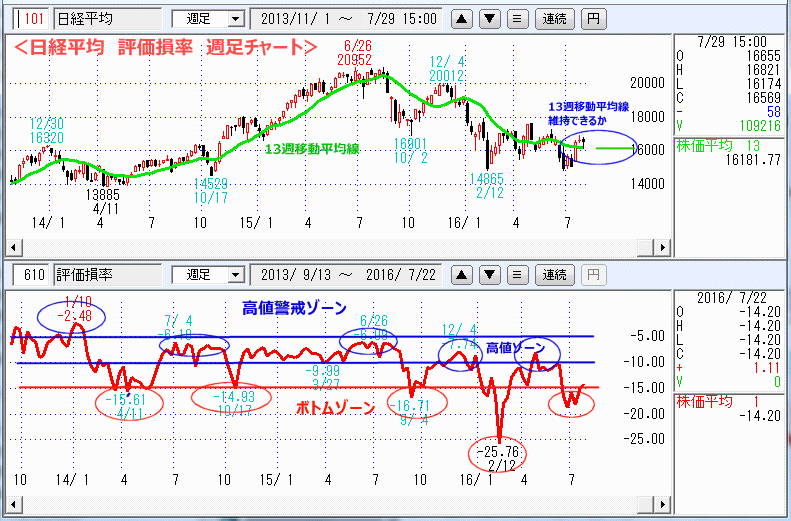Click the -2.48 1/10 peak label
791x521 pixels.
(x=74, y=309)
